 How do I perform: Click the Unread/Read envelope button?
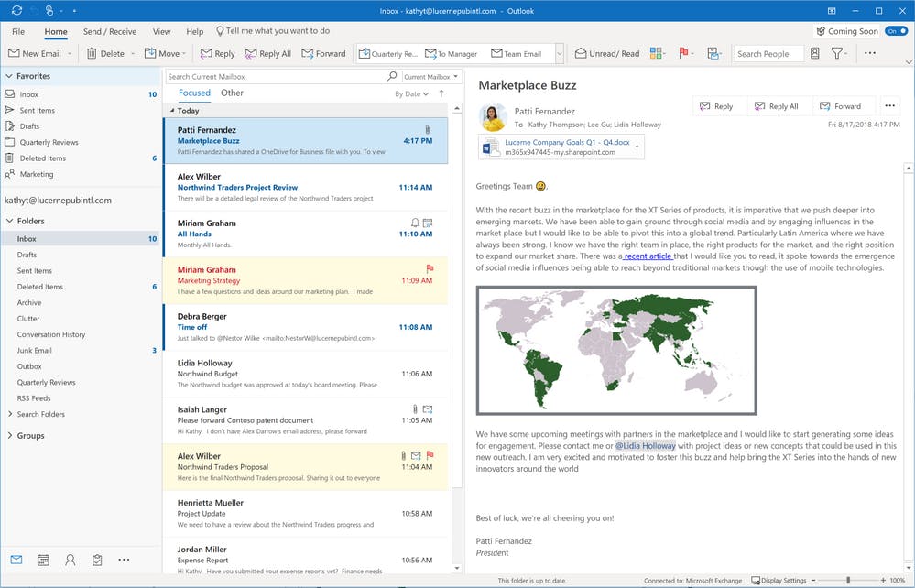click(607, 54)
